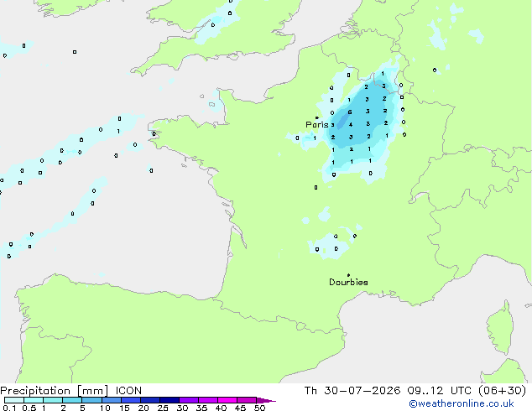The height and width of the screenshot is (411, 532).
Task: Select the 30–35 mm purple swatch
Action: 188,400
